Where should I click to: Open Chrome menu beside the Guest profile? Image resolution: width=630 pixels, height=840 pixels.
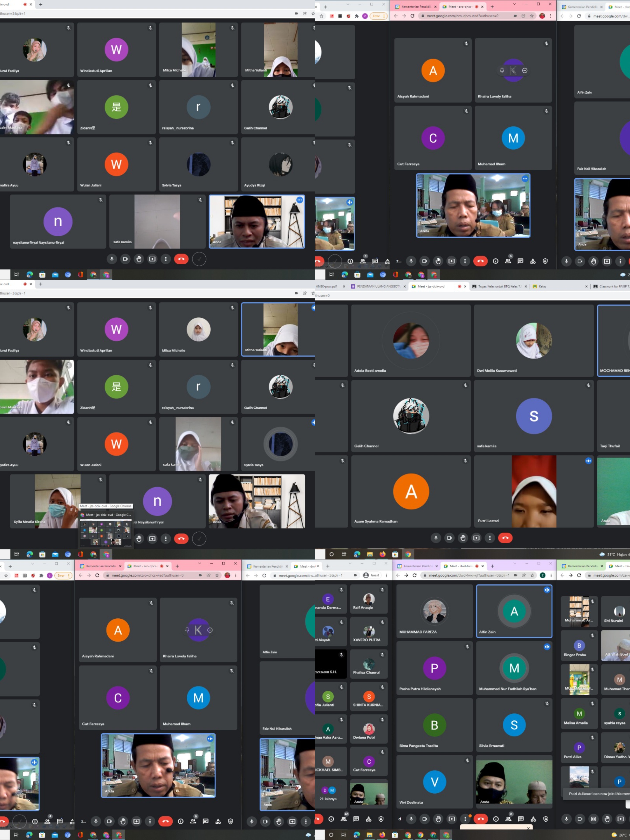coord(386,575)
